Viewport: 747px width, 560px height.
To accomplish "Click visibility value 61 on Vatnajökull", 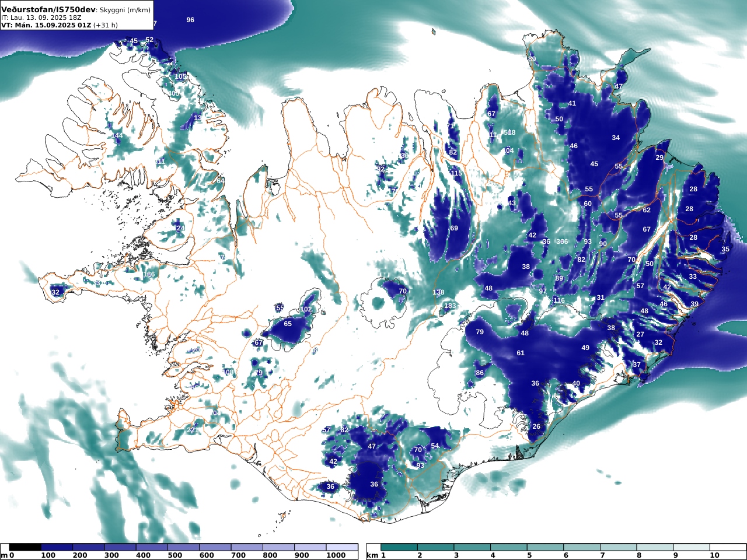I will [521, 353].
